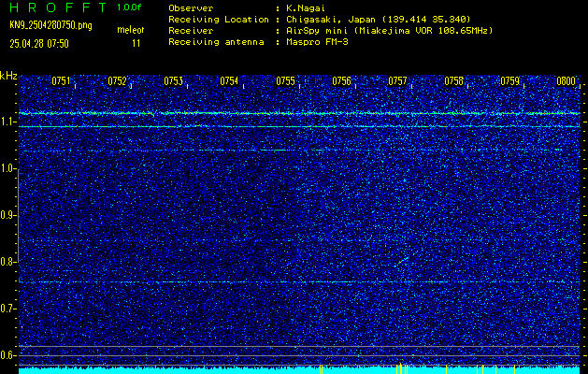Select the version number 1.00f

tap(129, 7)
